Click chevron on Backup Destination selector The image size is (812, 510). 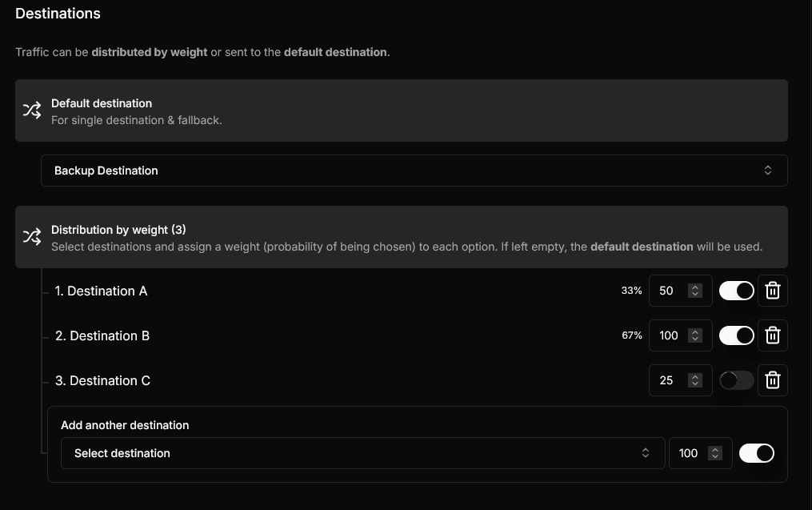(x=767, y=171)
